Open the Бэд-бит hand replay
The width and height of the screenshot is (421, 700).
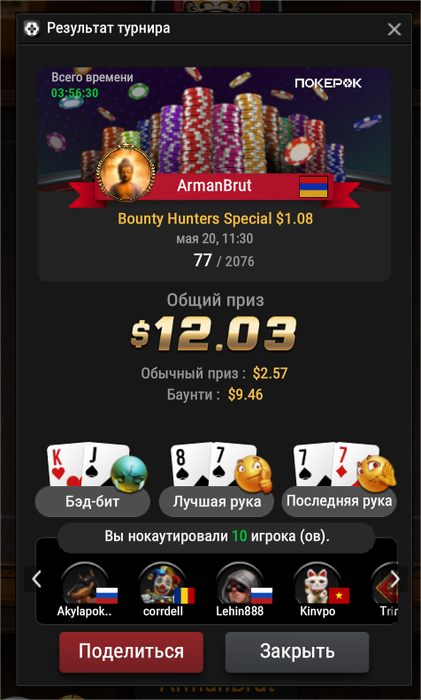(x=92, y=501)
